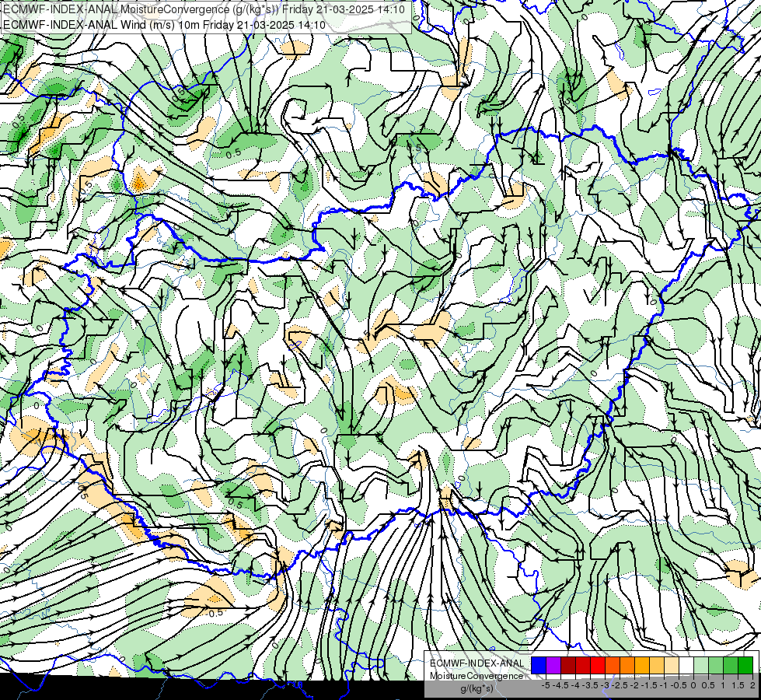Click the '-5' legend scale value
761x700 pixels.
(x=546, y=685)
